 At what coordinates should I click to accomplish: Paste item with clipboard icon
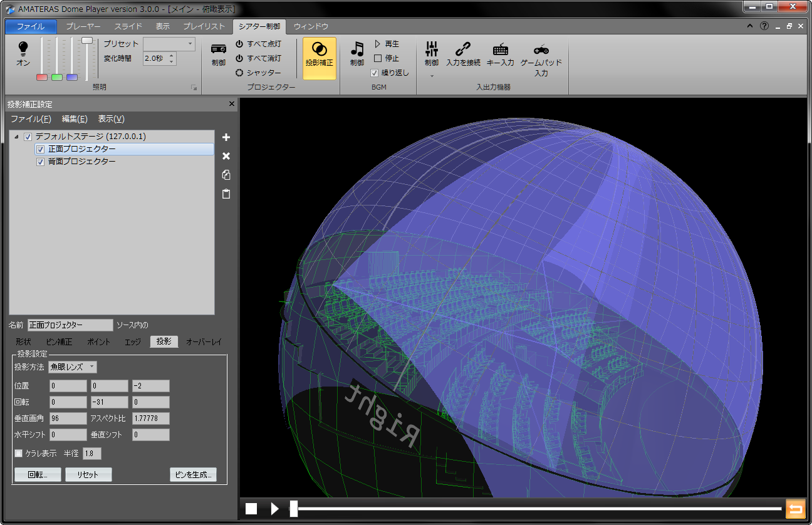tap(226, 194)
